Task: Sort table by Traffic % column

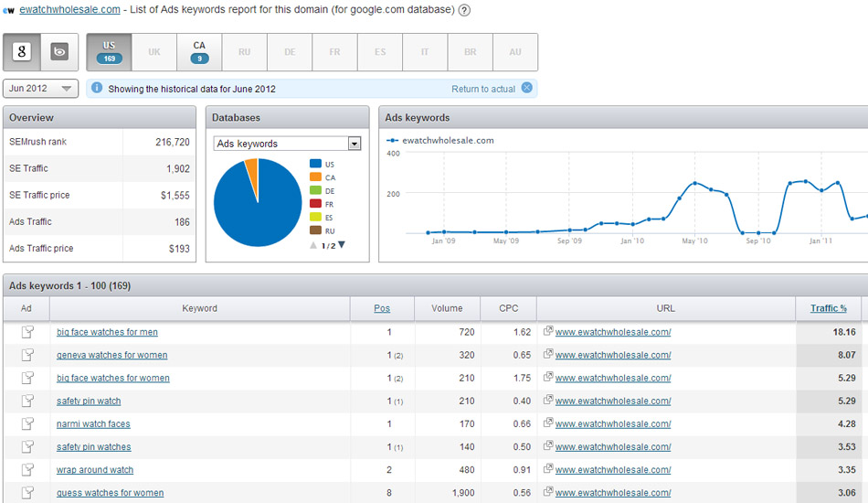Action: pyautogui.click(x=828, y=308)
